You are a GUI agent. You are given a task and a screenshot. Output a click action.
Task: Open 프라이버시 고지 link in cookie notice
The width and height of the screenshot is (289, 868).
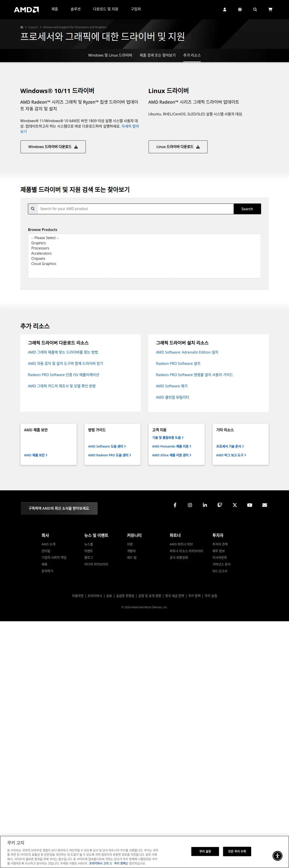[99, 863]
